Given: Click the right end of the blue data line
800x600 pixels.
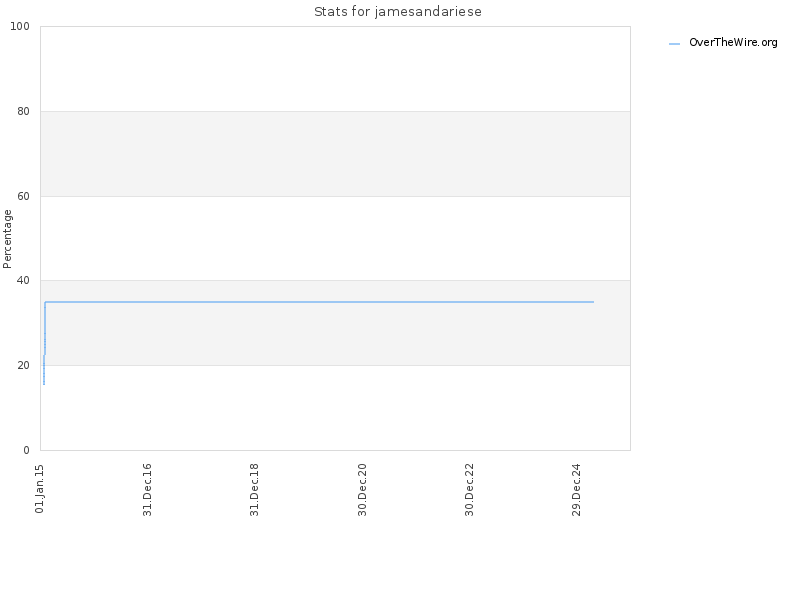Looking at the screenshot, I should coord(593,302).
